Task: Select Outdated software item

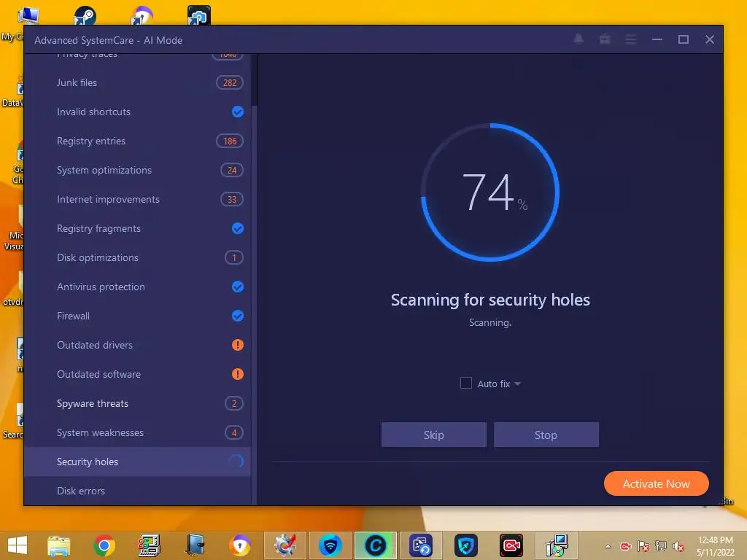Action: pyautogui.click(x=137, y=374)
